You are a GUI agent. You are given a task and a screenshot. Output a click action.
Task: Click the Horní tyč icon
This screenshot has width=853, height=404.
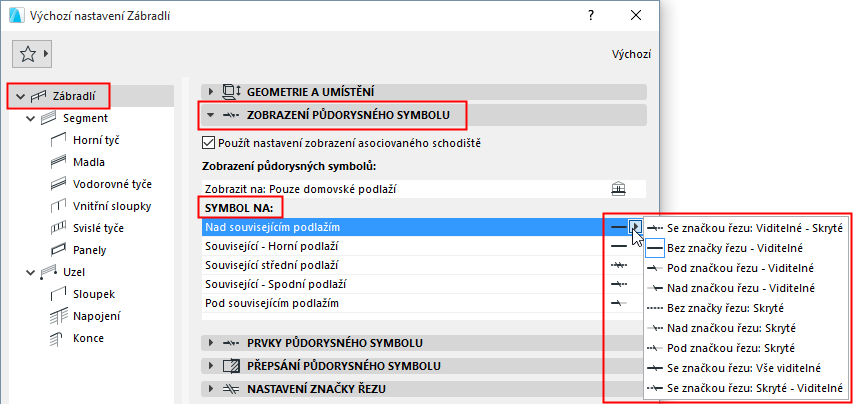pos(58,140)
